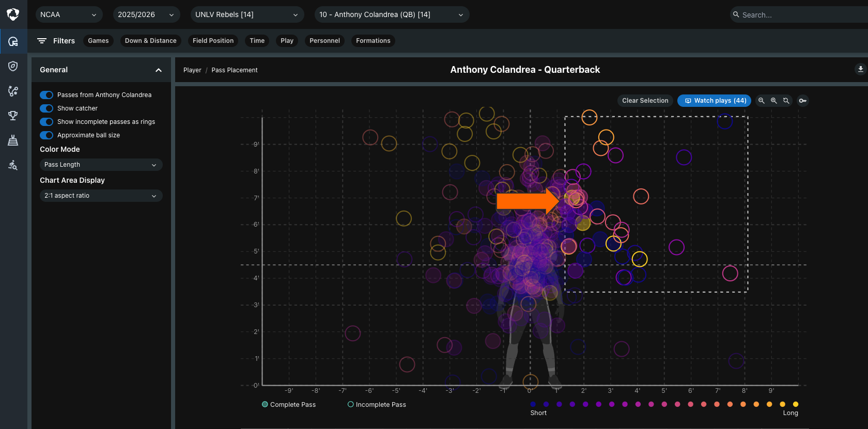Open the play routes sidebar icon
Image resolution: width=868 pixels, height=429 pixels.
pos(13,91)
